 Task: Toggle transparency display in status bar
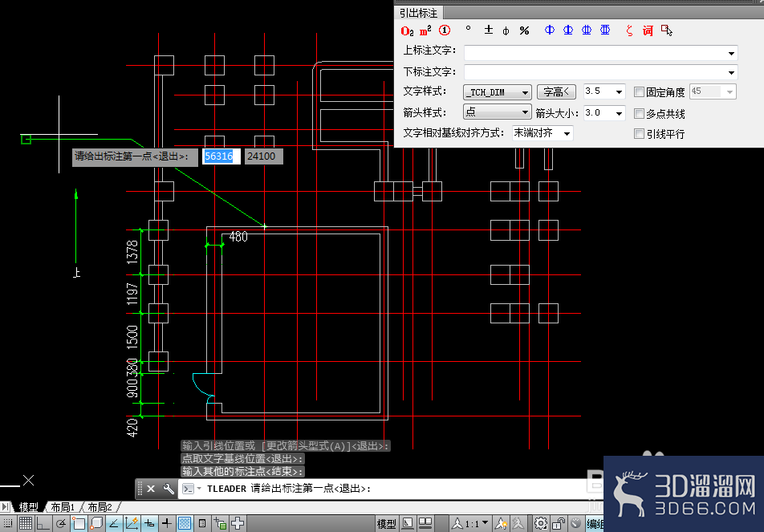[x=185, y=523]
